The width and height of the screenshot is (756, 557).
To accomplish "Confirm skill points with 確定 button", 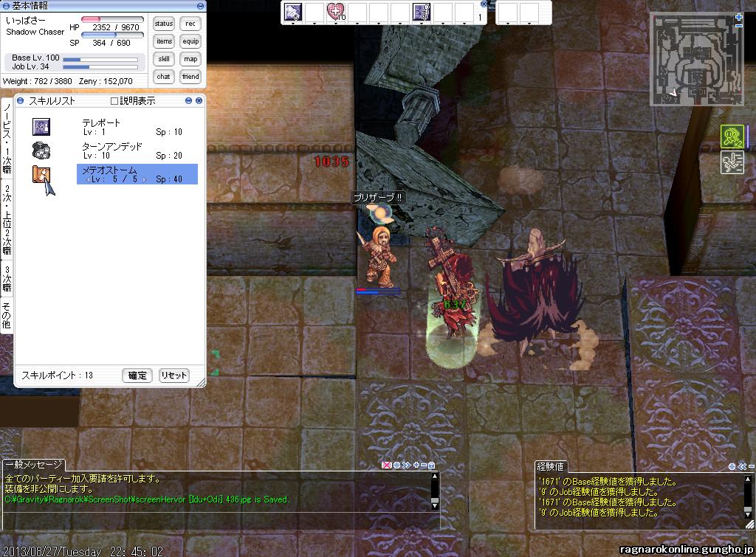I will 137,376.
